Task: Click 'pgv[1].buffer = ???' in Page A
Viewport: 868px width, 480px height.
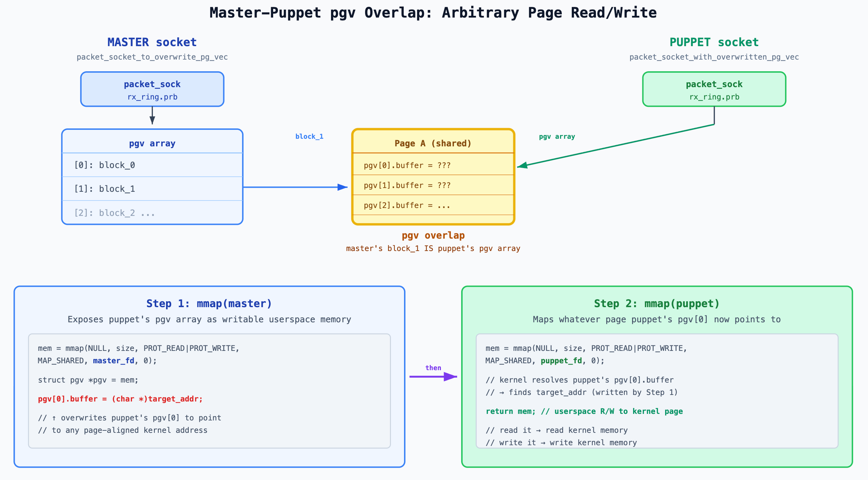Action: pos(407,185)
